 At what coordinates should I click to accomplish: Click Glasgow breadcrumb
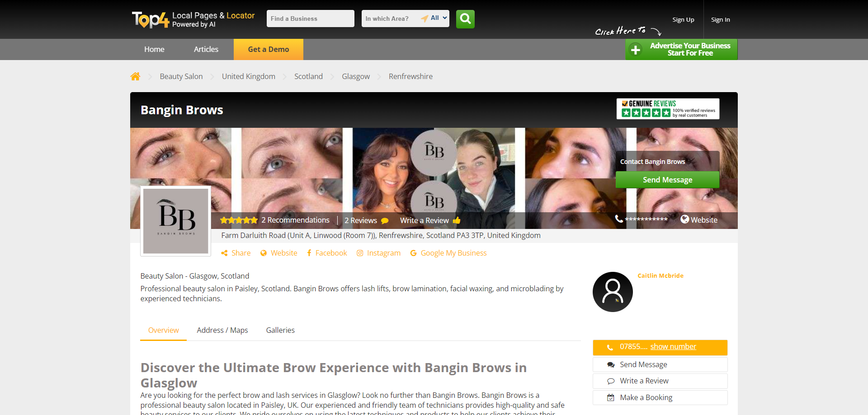coord(356,76)
